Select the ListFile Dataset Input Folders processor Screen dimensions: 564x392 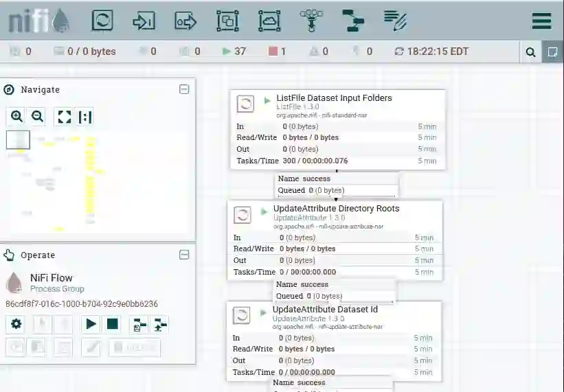[338, 130]
